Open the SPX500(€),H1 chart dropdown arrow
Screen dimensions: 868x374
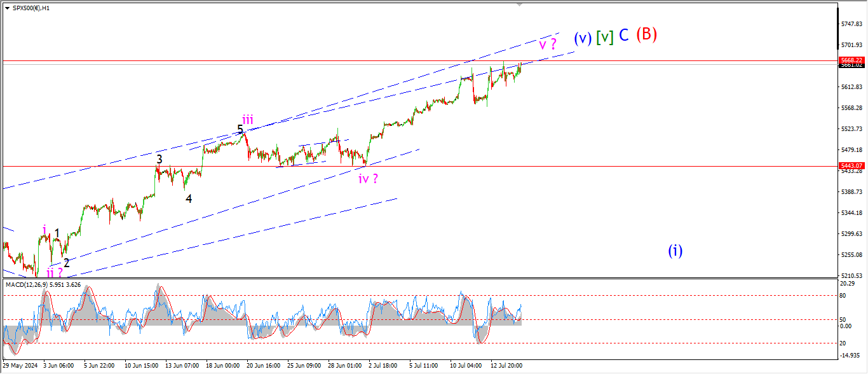click(7, 8)
